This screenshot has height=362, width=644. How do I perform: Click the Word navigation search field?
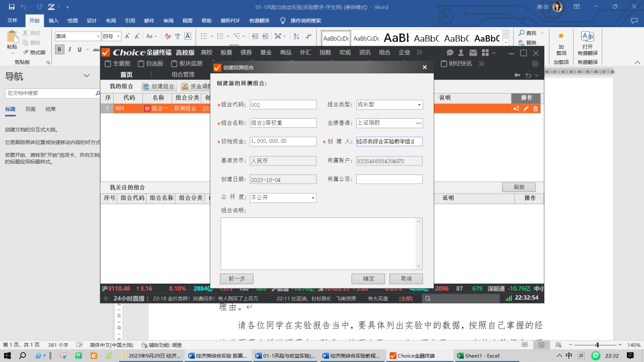pos(49,93)
